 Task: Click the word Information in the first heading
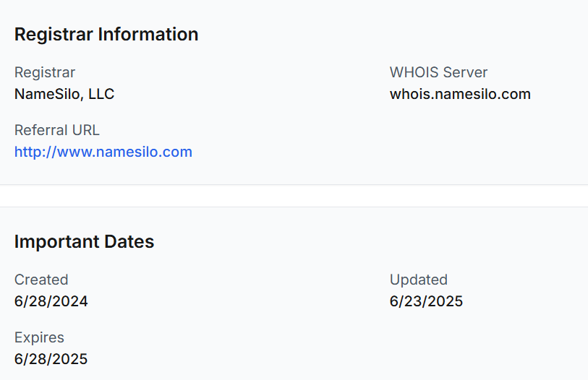148,34
